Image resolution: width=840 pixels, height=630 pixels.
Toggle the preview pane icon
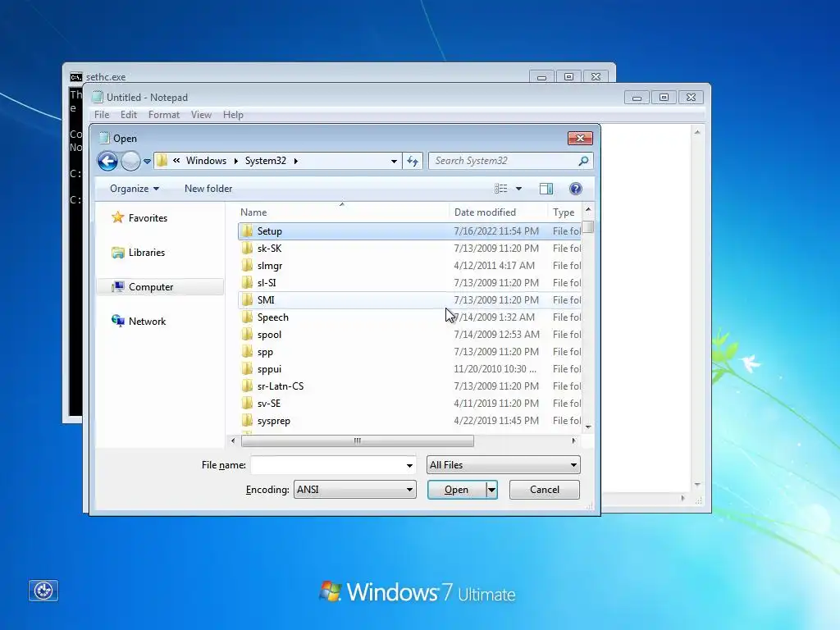[x=546, y=189]
